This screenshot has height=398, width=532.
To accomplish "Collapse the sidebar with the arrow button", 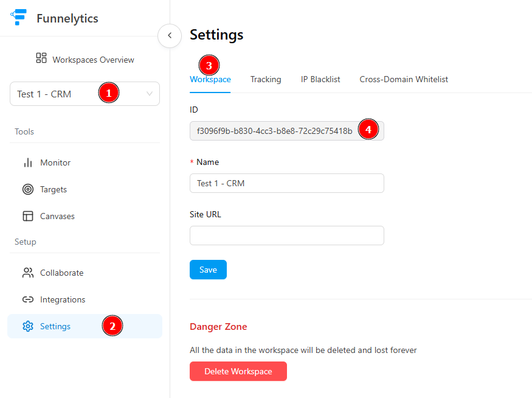I will [x=170, y=35].
